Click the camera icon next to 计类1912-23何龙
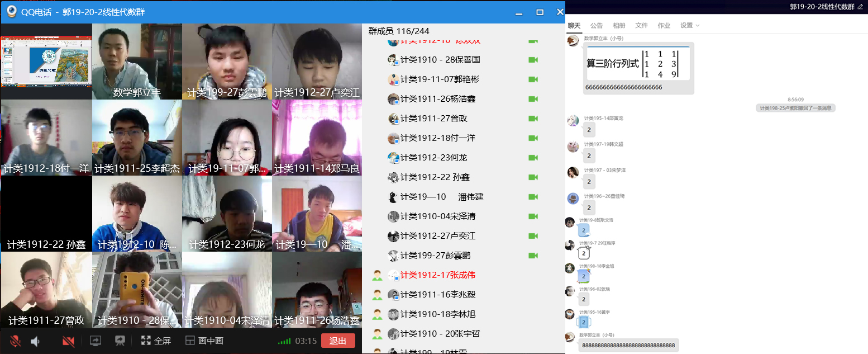Screen dimensions: 868x354 pos(533,158)
